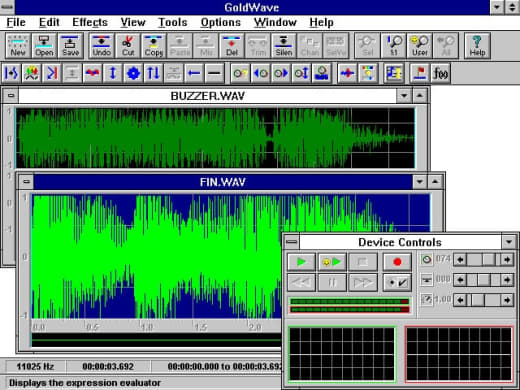Viewport: 520px width, 390px height.
Task: Click the volume slider thumb
Action: (488, 260)
